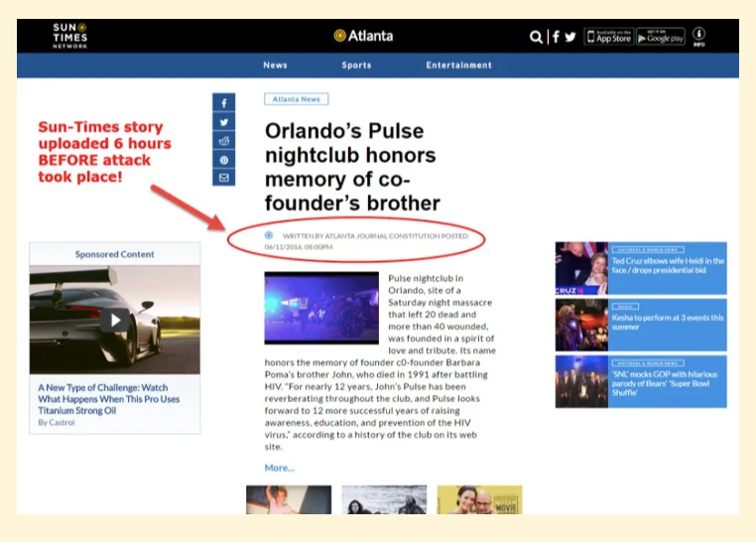Viewport: 756px width, 549px height.
Task: Share article via Reddit sidebar icon
Action: click(x=223, y=141)
